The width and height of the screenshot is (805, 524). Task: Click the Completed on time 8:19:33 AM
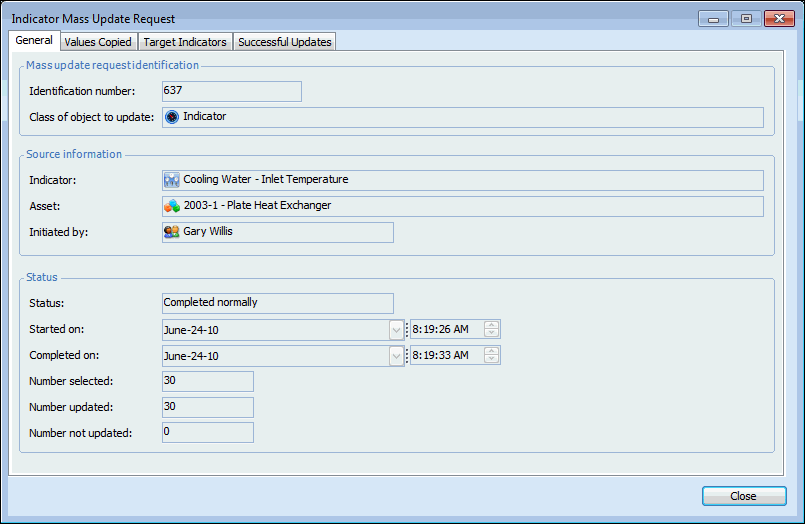pyautogui.click(x=440, y=356)
